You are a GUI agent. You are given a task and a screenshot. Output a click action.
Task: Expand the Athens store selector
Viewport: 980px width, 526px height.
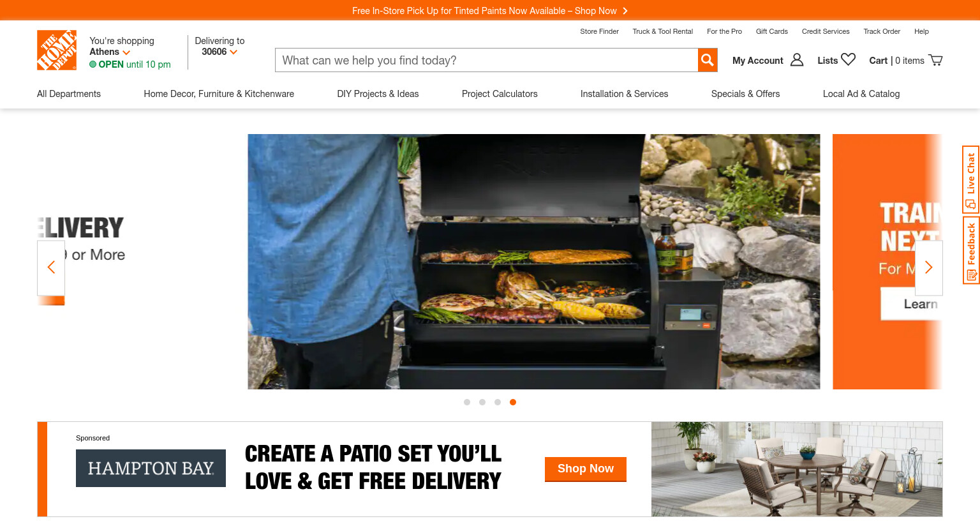click(x=110, y=52)
